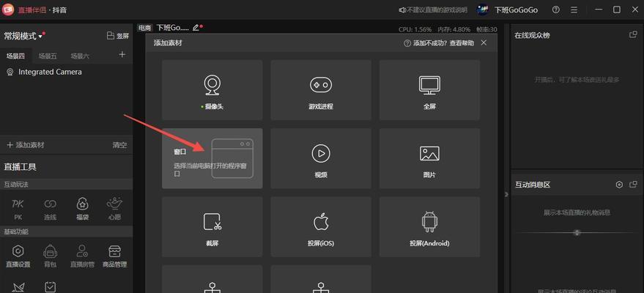Click the 添加素材 add source button
The image size is (644, 293).
[x=26, y=145]
